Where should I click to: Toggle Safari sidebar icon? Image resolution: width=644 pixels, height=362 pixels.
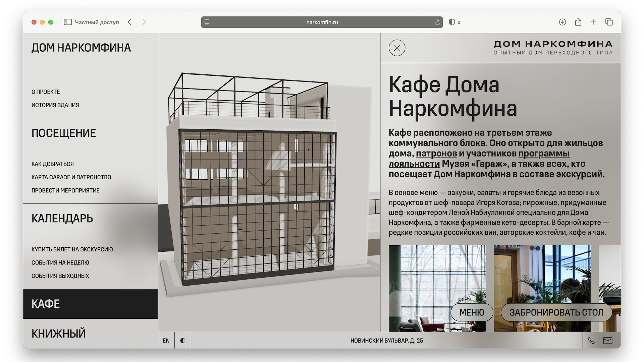click(x=68, y=22)
